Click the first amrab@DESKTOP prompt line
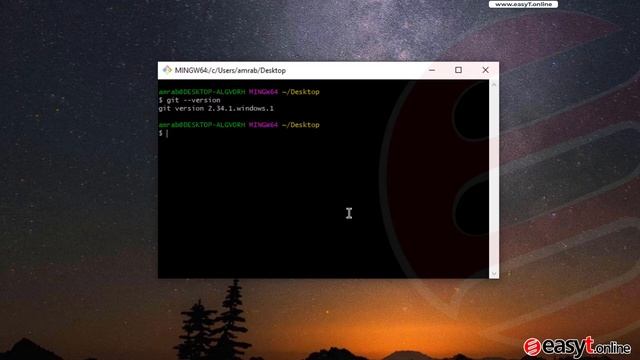 pyautogui.click(x=239, y=92)
